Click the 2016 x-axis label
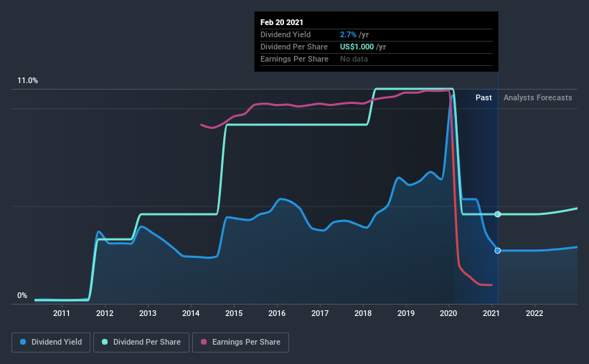 click(277, 313)
